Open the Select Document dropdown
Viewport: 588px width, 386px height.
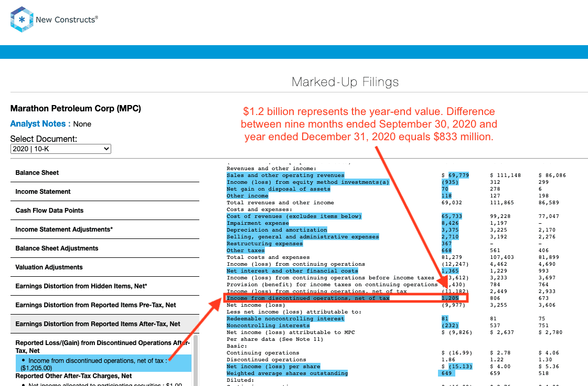(x=61, y=149)
